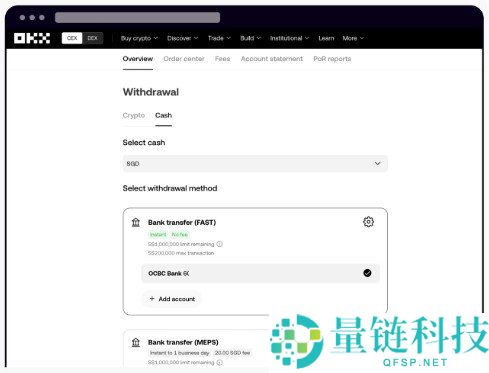
Task: Switch to CEX mode
Action: point(72,38)
